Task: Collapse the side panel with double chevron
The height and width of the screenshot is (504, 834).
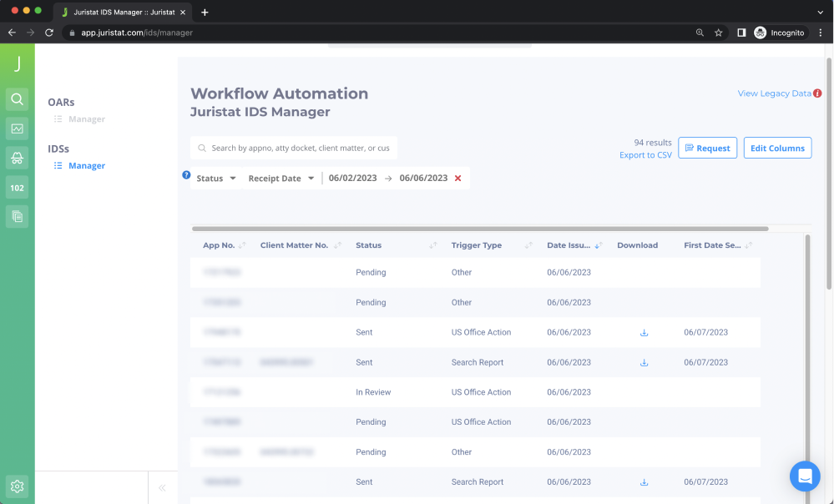Action: [x=162, y=487]
